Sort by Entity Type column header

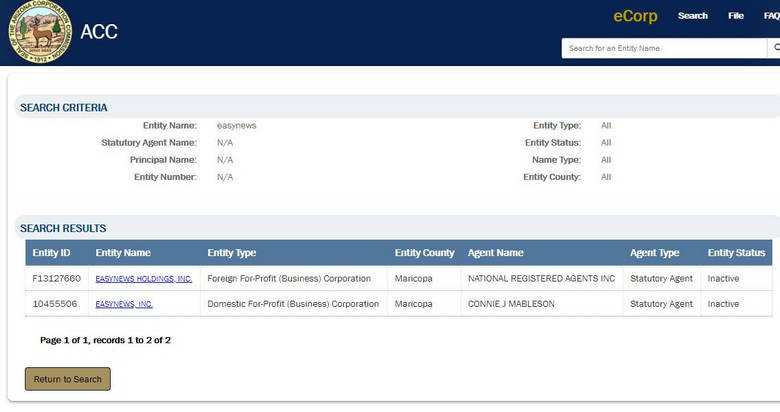coord(231,253)
